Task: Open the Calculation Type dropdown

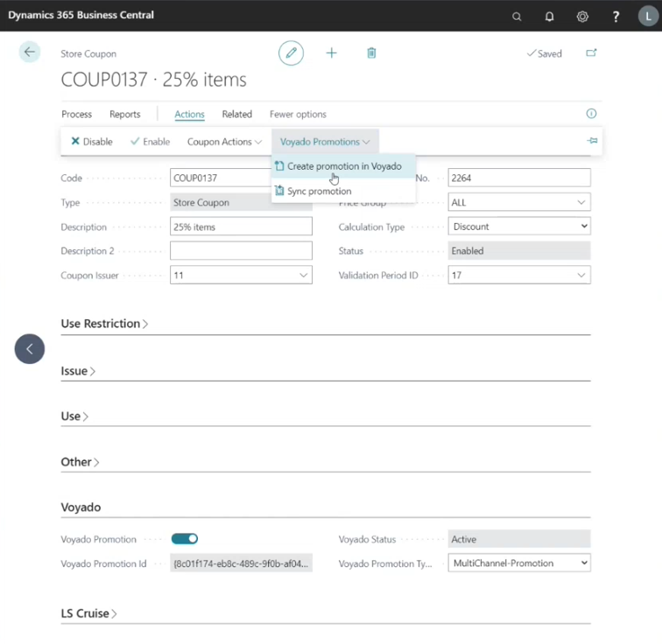Action: pyautogui.click(x=584, y=226)
